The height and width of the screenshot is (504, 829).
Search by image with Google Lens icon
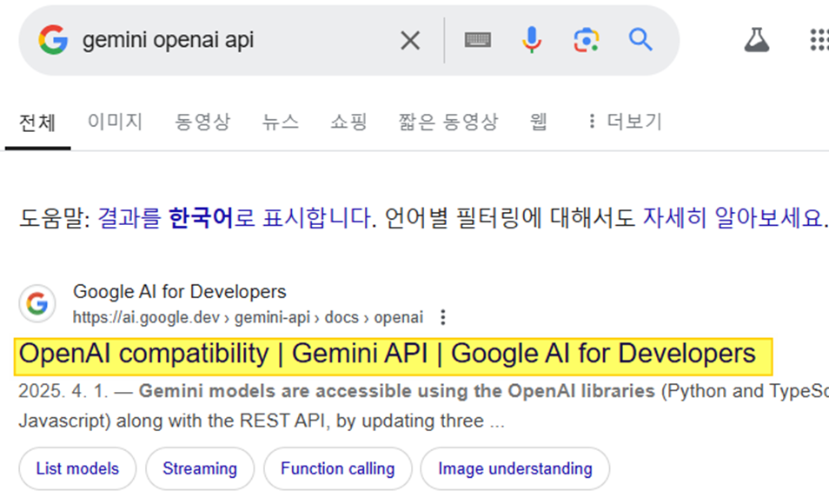[x=587, y=40]
